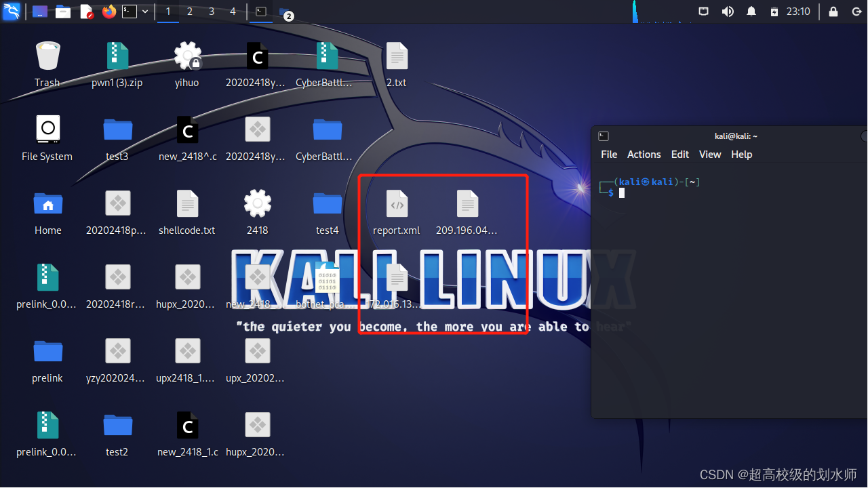Image resolution: width=868 pixels, height=488 pixels.
Task: Open the battery power manager icon
Action: coord(774,12)
